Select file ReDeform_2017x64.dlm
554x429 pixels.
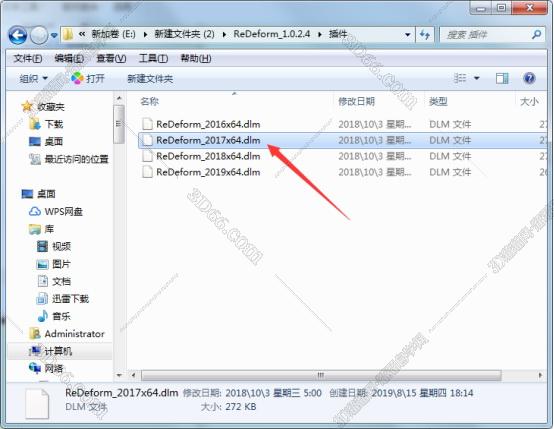tap(208, 140)
